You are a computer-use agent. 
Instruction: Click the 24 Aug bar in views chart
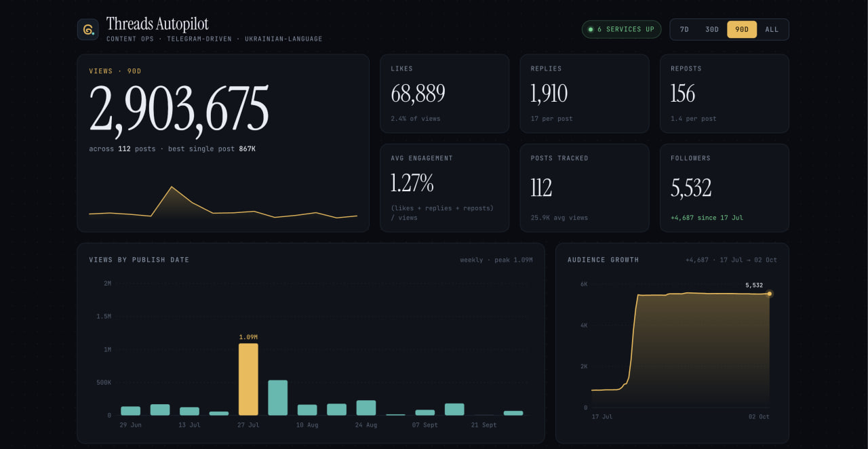pos(366,408)
